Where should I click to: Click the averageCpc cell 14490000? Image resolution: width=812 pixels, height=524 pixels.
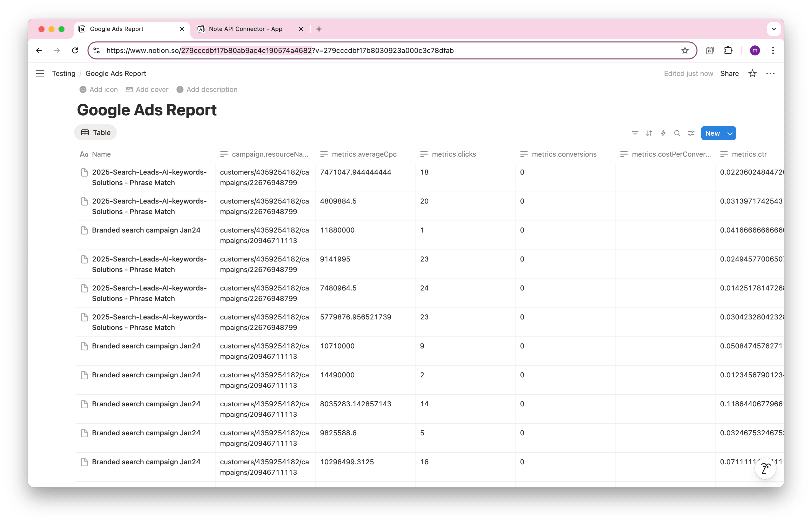coord(366,380)
